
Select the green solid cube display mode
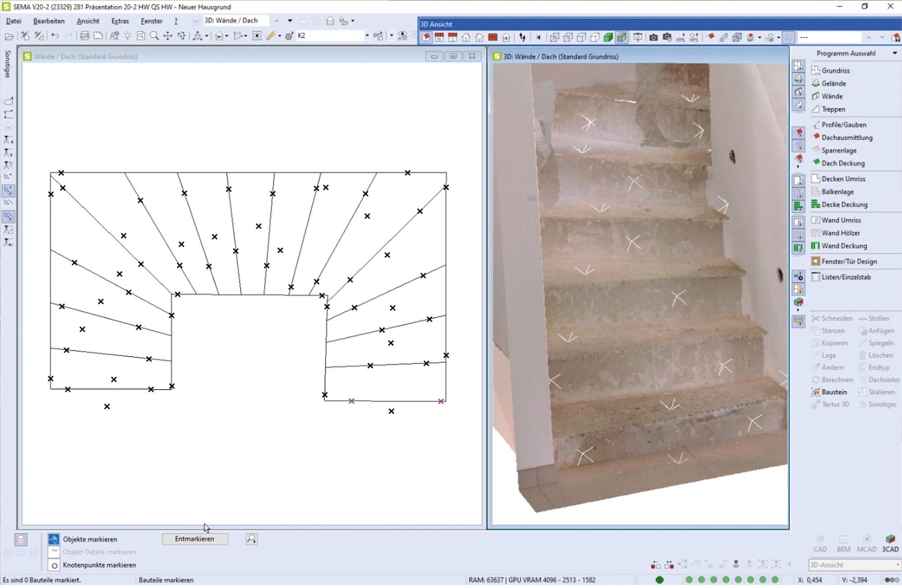pyautogui.click(x=608, y=37)
